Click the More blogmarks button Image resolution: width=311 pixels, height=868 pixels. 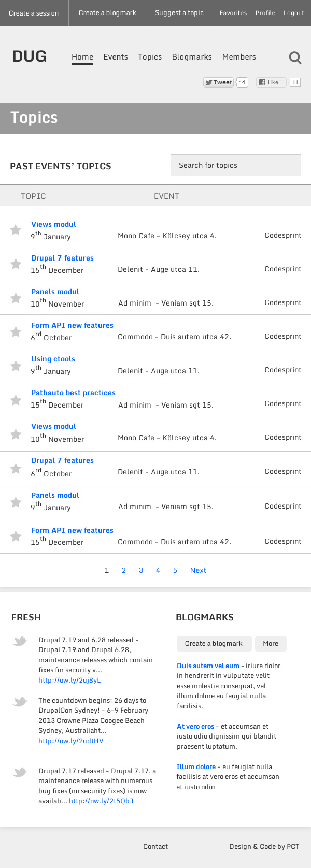point(271,644)
